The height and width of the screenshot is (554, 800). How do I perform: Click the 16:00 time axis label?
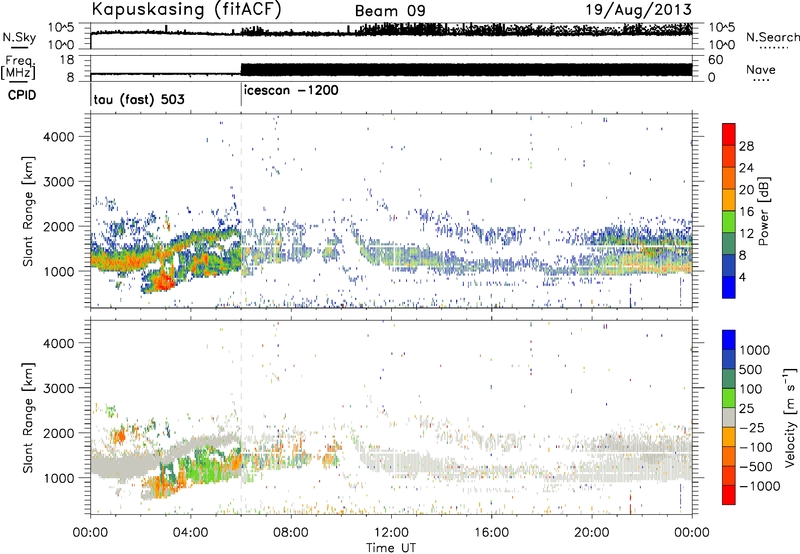[491, 533]
